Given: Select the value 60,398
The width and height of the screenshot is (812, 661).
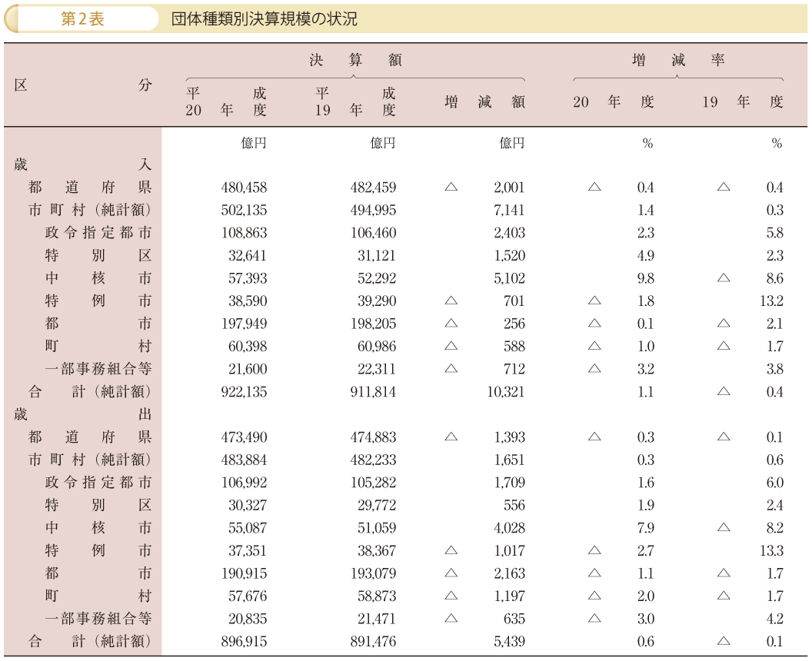Looking at the screenshot, I should [248, 347].
